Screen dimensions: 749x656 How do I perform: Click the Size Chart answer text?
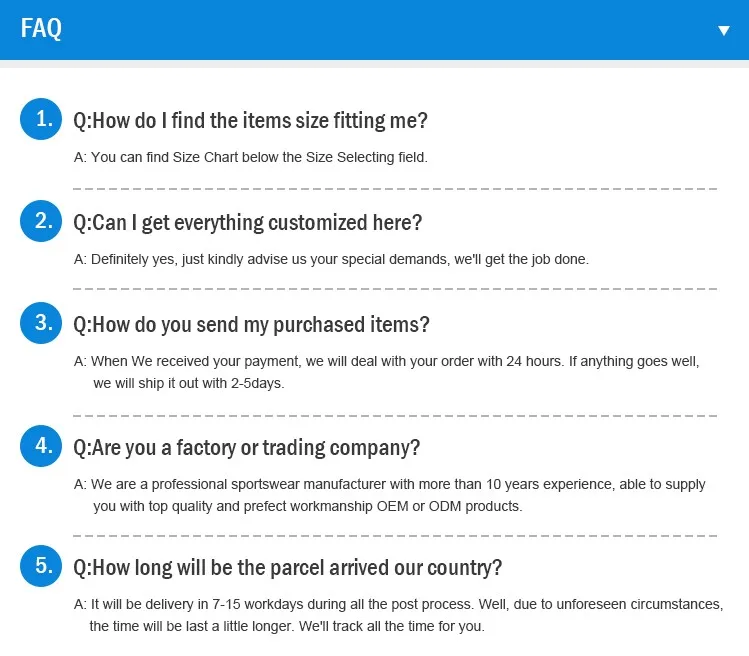[x=251, y=157]
